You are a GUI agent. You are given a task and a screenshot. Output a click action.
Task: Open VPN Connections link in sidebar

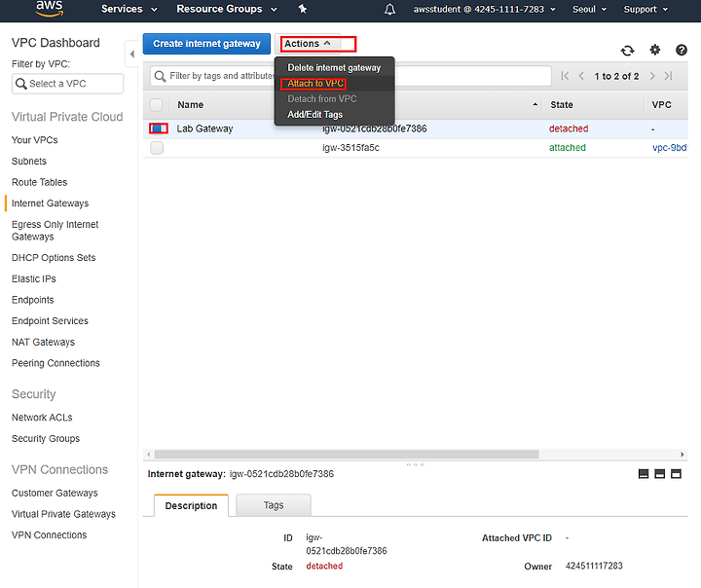pos(50,534)
